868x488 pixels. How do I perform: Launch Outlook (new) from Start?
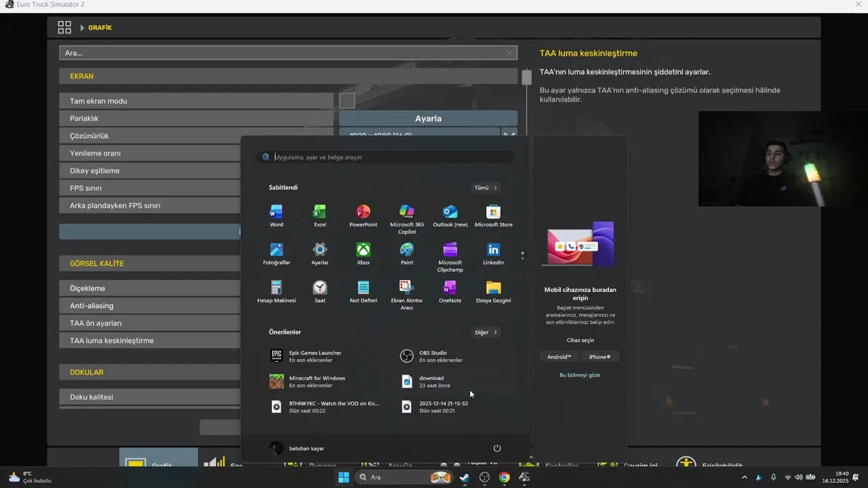pyautogui.click(x=450, y=216)
